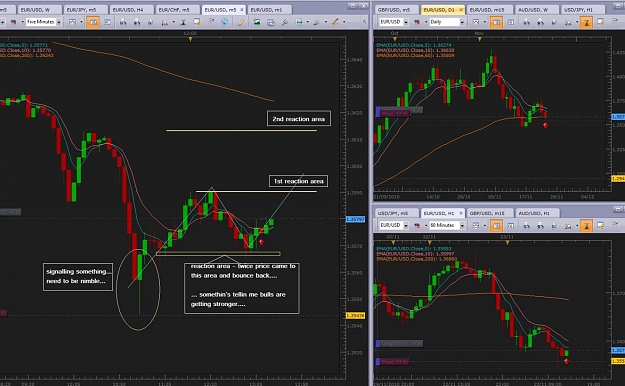This screenshot has height=386, width=625.
Task: Click hourglass icon in left toolbar
Action: click(183, 22)
